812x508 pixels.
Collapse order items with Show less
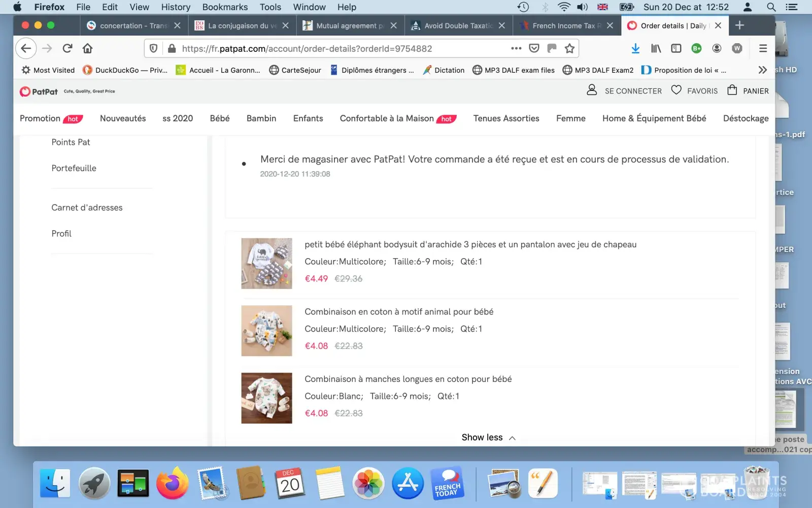(488, 437)
